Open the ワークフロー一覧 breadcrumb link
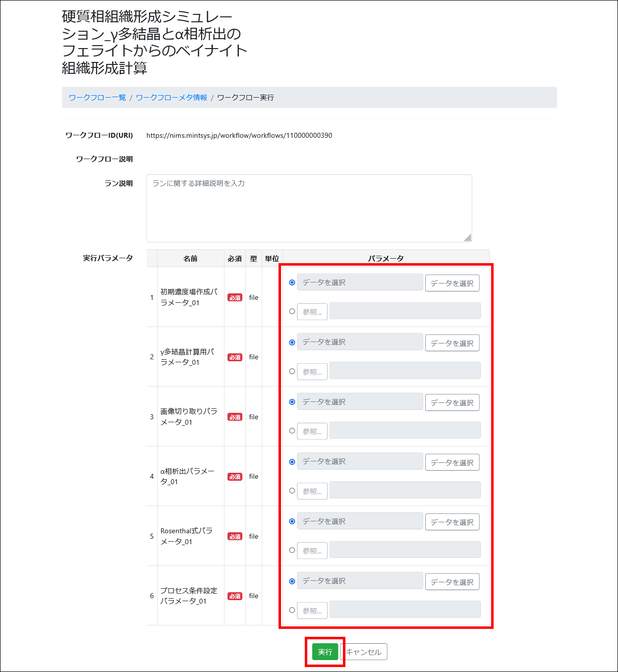Screen dimensions: 618x672 [97, 98]
